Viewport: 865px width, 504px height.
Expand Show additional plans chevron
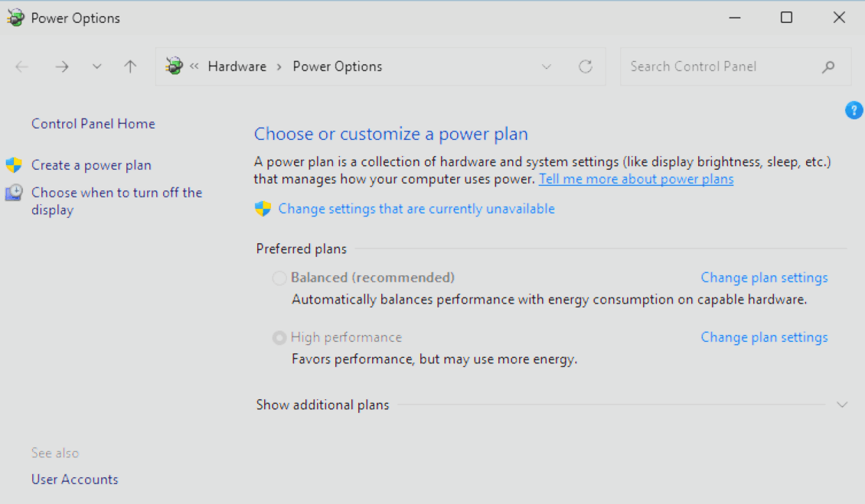pos(842,405)
